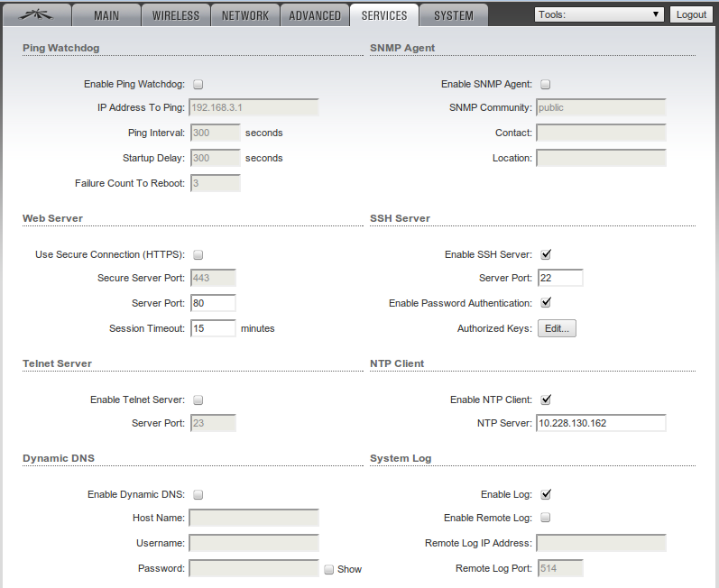
Task: Enable the SNMP Agent checkbox
Action: [546, 85]
